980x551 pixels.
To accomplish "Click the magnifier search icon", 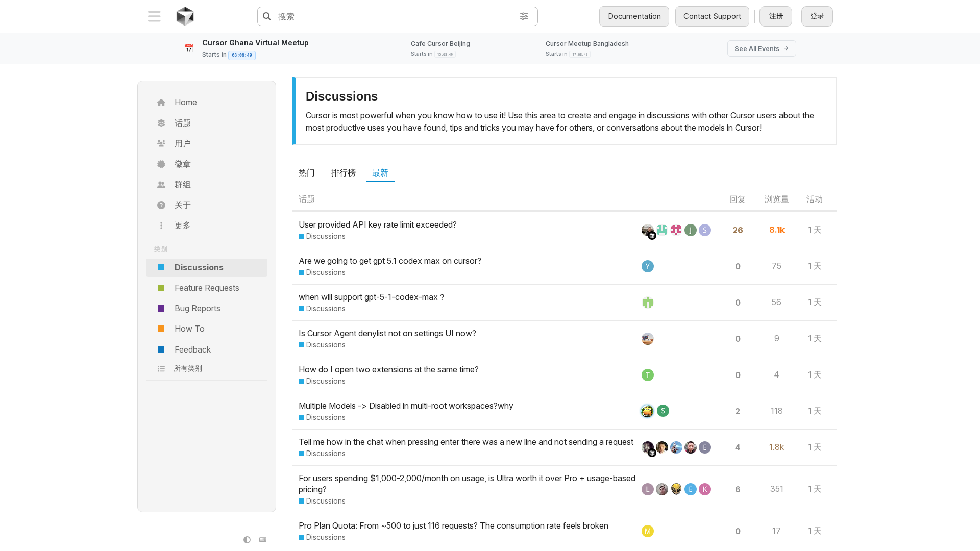I will pyautogui.click(x=267, y=16).
